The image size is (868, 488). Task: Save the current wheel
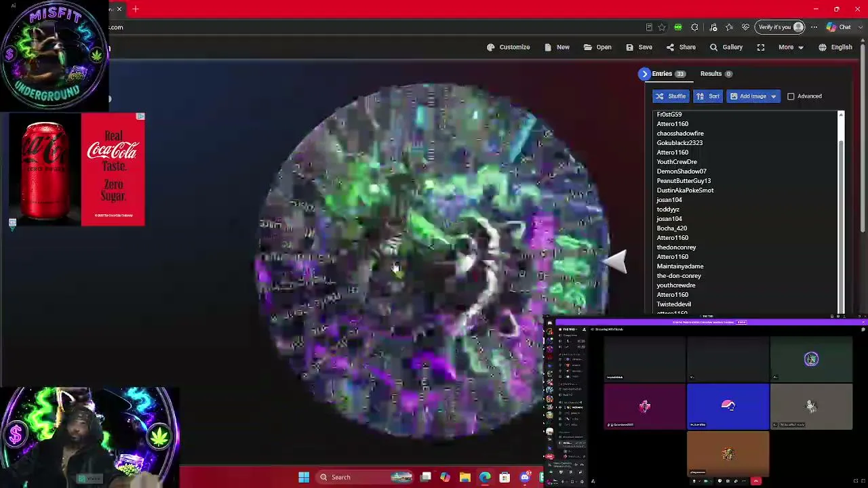[639, 47]
